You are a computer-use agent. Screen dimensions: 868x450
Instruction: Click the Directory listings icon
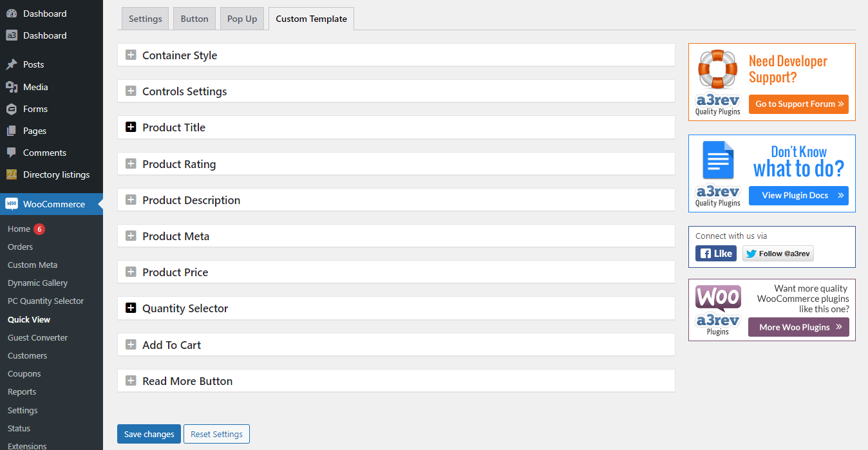pos(12,174)
